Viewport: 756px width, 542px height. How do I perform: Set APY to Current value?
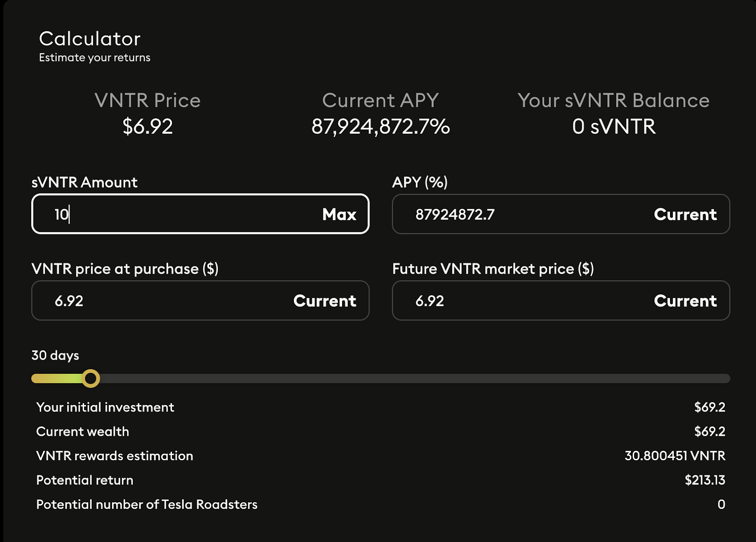[x=685, y=215]
